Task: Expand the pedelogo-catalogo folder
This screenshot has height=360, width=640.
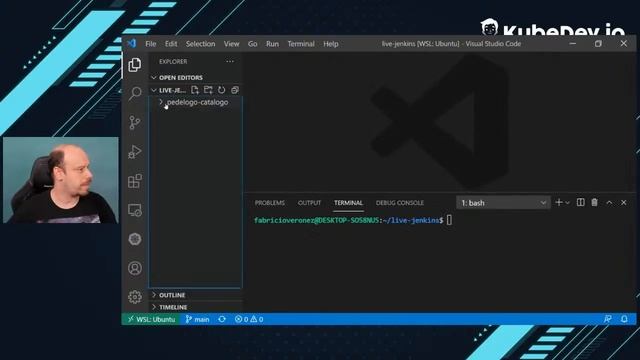Action: pyautogui.click(x=196, y=102)
